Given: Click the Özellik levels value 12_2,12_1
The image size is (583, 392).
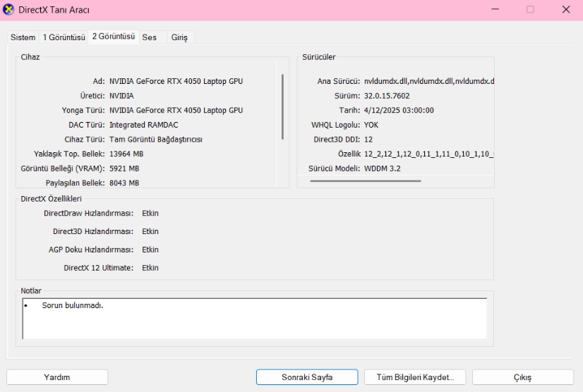Looking at the screenshot, I should click(x=428, y=154).
